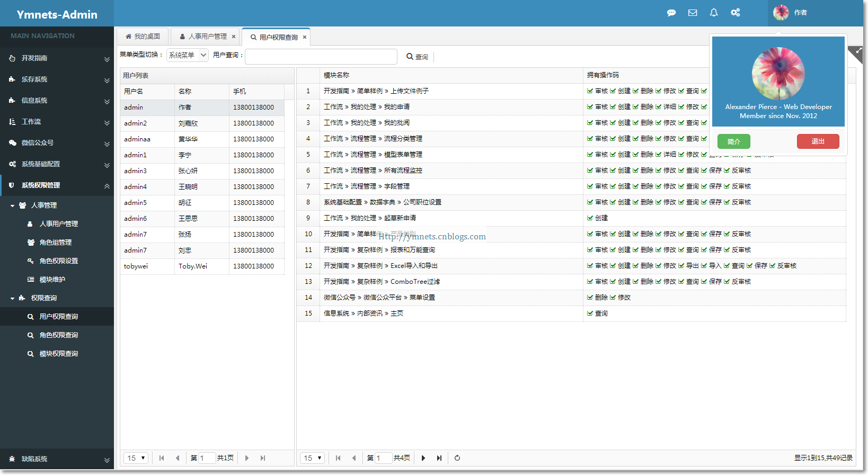Go to last page in permissions grid pager
The width and height of the screenshot is (868, 475).
(x=439, y=458)
